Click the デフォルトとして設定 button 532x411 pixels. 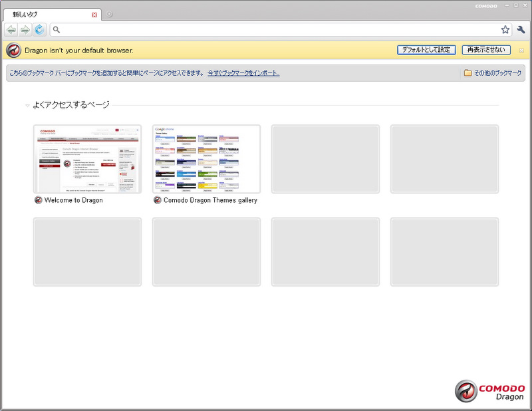[426, 50]
